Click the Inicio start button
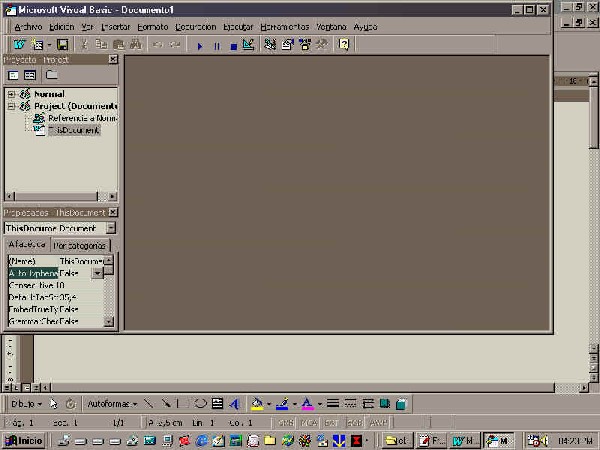600x450 pixels. [x=23, y=441]
